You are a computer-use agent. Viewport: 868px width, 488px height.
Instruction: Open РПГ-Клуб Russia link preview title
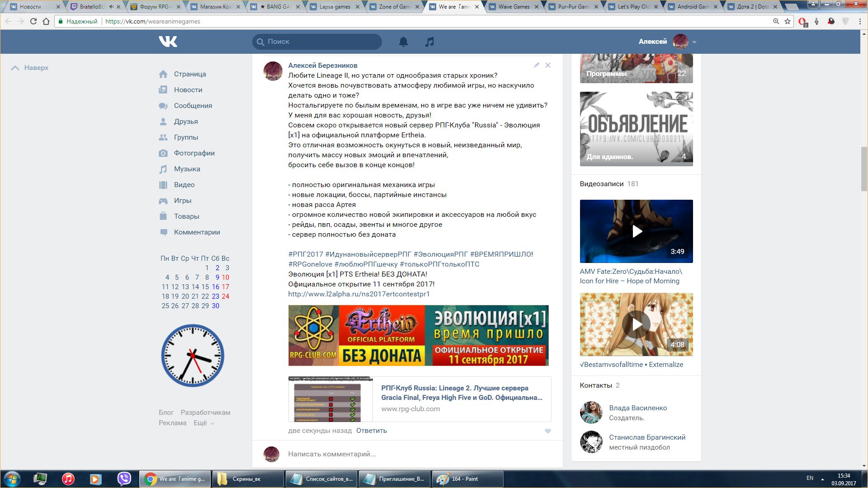(462, 393)
